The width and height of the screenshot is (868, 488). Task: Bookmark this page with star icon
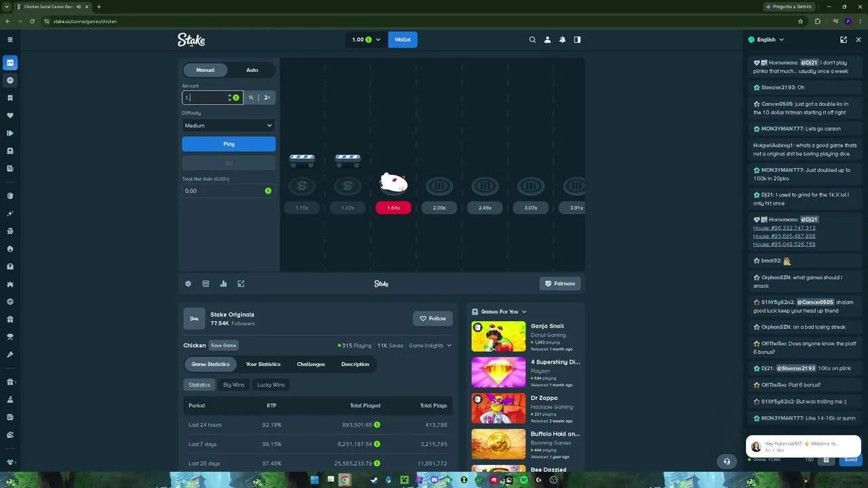[800, 21]
